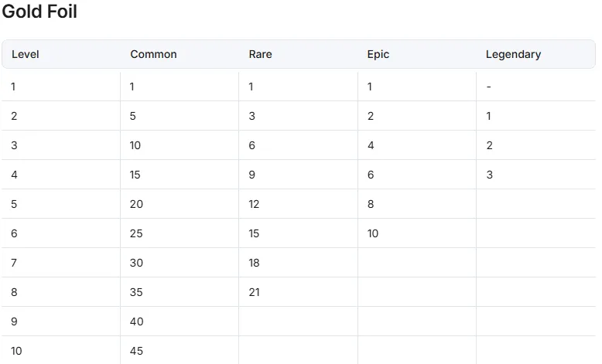The width and height of the screenshot is (602, 364).
Task: Click Epic value 10 at level 6
Action: [x=373, y=233]
